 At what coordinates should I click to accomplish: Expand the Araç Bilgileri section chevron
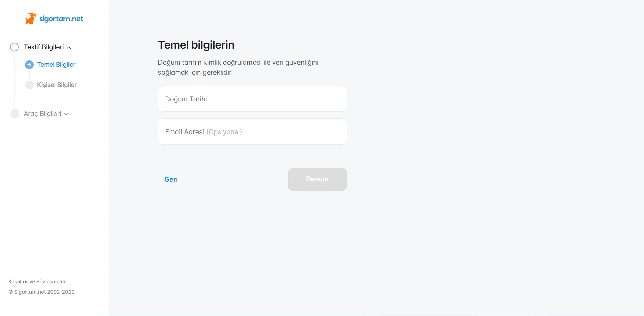(66, 114)
